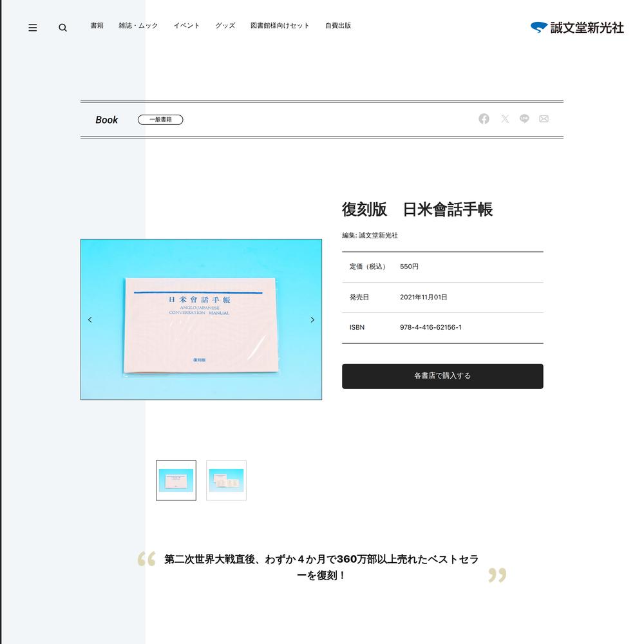Show next image with right arrow
This screenshot has height=644, width=644.
pyautogui.click(x=312, y=319)
